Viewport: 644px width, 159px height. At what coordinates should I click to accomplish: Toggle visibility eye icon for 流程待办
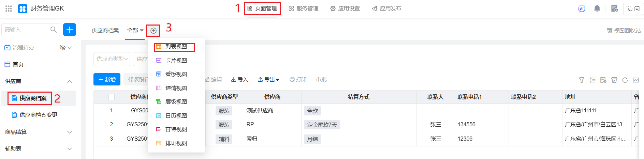point(62,48)
